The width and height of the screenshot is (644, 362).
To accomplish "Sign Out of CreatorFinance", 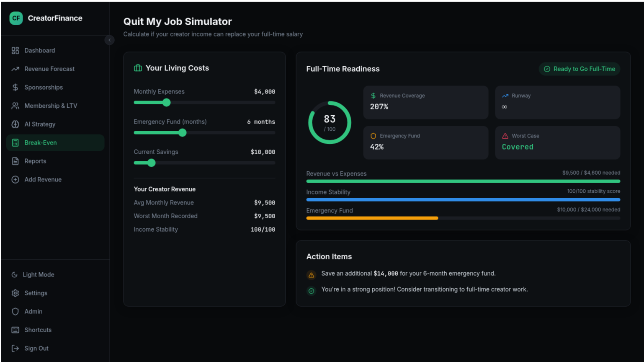I will click(36, 348).
